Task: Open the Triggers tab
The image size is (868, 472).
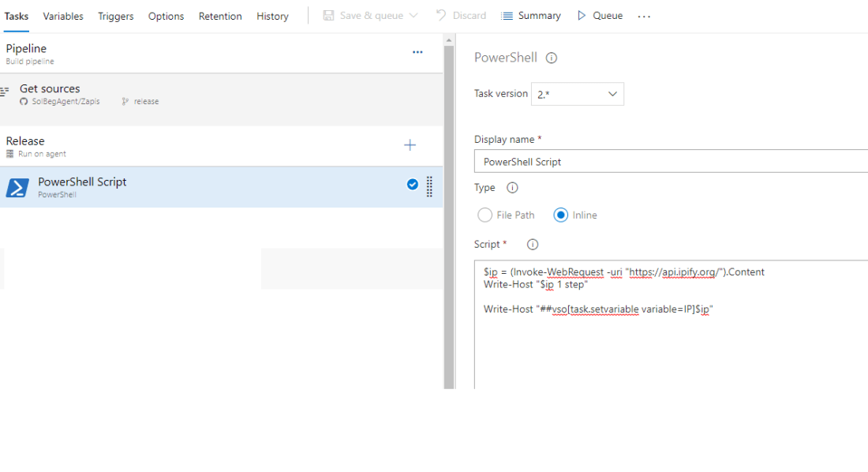Action: [115, 16]
